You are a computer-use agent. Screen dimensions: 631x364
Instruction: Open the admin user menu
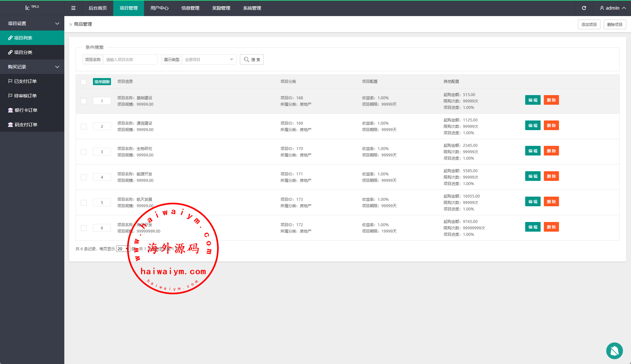click(613, 8)
